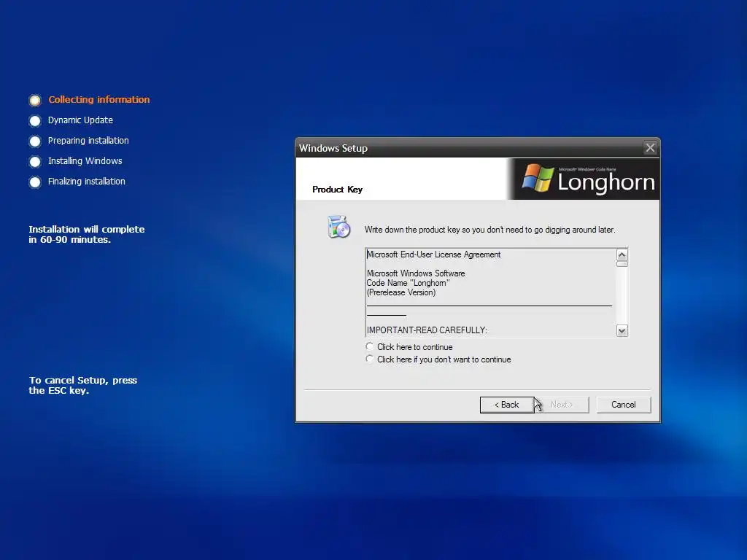Click the Finalizing installation step bullet
Viewport: 747px width, 560px height.
click(35, 182)
